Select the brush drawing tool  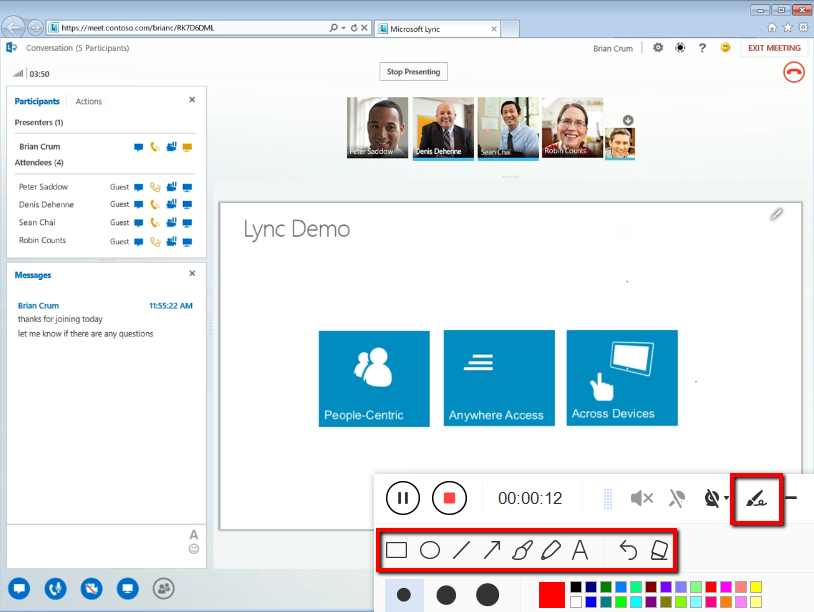click(x=524, y=550)
